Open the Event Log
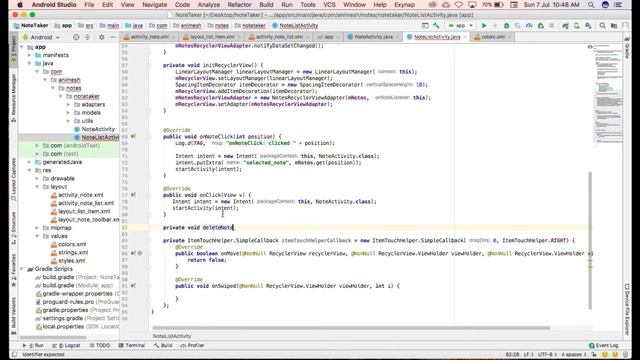Image resolution: width=640 pixels, height=360 pixels. tap(603, 345)
